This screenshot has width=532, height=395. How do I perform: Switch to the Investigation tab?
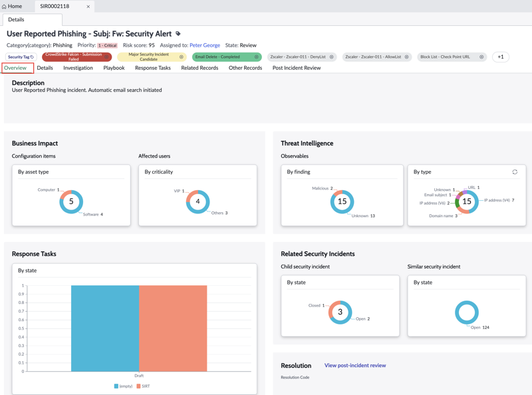[x=78, y=68]
